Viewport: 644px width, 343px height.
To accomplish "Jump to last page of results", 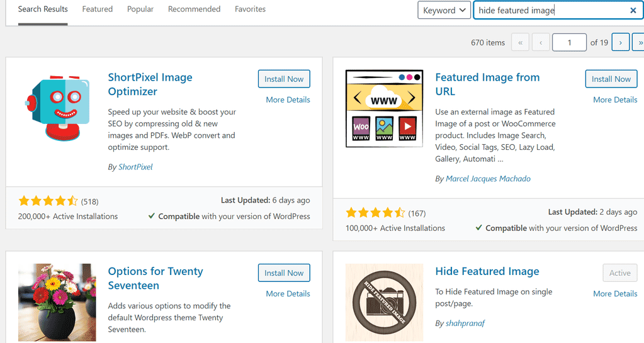I will (x=639, y=42).
